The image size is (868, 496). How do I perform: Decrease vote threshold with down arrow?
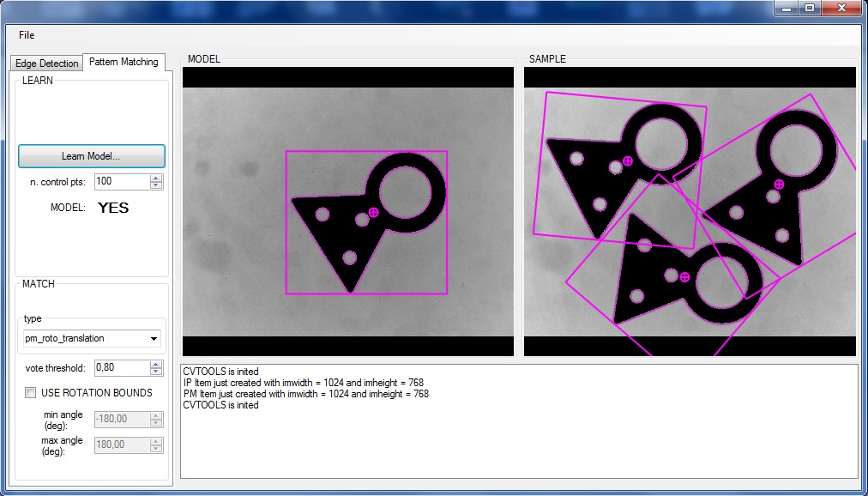tap(157, 371)
